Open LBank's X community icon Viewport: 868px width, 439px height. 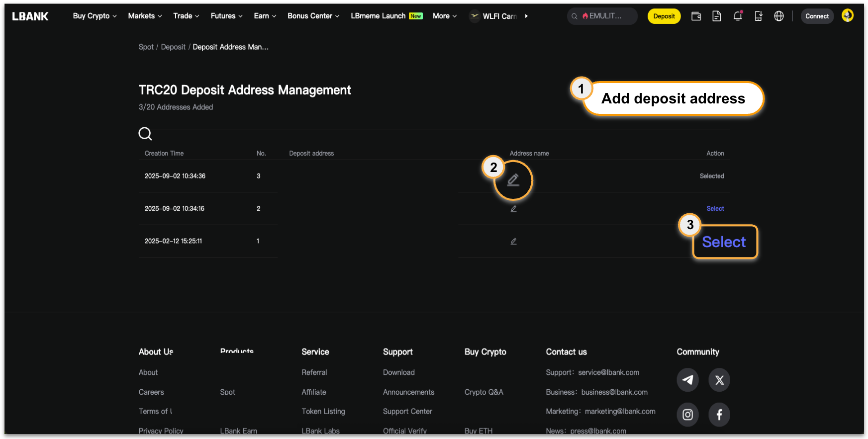[719, 380]
